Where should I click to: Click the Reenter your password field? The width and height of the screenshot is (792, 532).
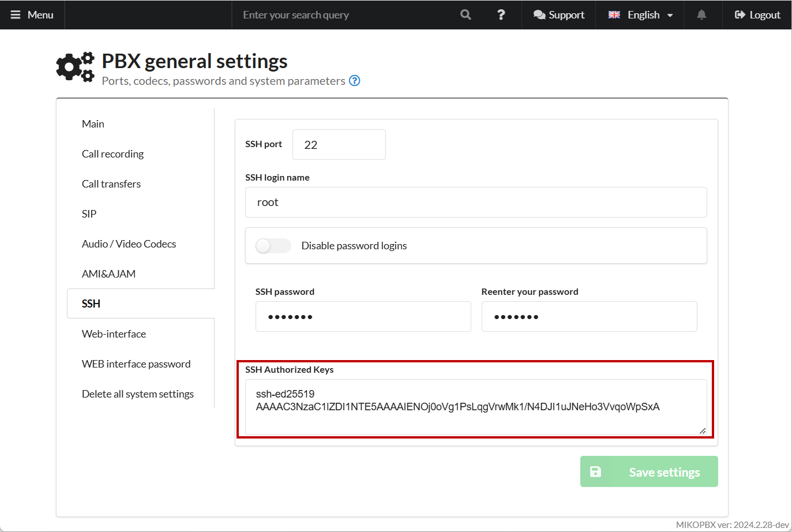pos(589,317)
